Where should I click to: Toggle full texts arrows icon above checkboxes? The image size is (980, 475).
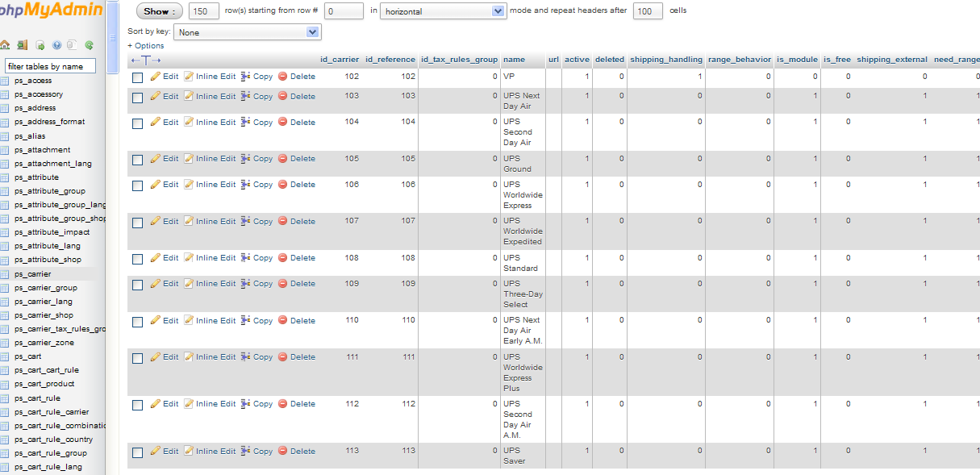(146, 60)
